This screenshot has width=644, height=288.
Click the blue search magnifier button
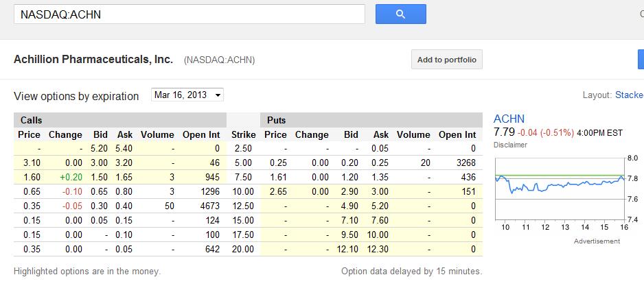point(400,14)
